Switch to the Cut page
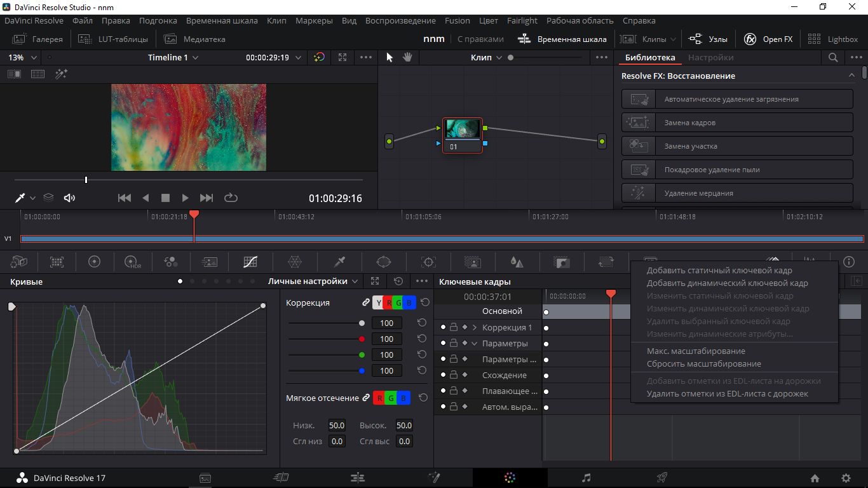Viewport: 868px width, 488px height. (281, 478)
